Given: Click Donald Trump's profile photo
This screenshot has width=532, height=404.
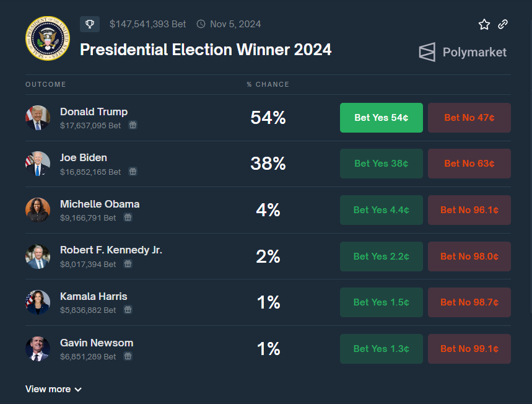Looking at the screenshot, I should tap(38, 118).
